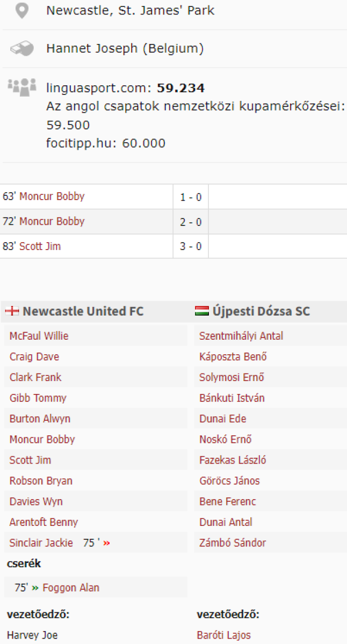Screen dimensions: 347x644
Task: Click the location pin icon
Action: click(x=21, y=11)
